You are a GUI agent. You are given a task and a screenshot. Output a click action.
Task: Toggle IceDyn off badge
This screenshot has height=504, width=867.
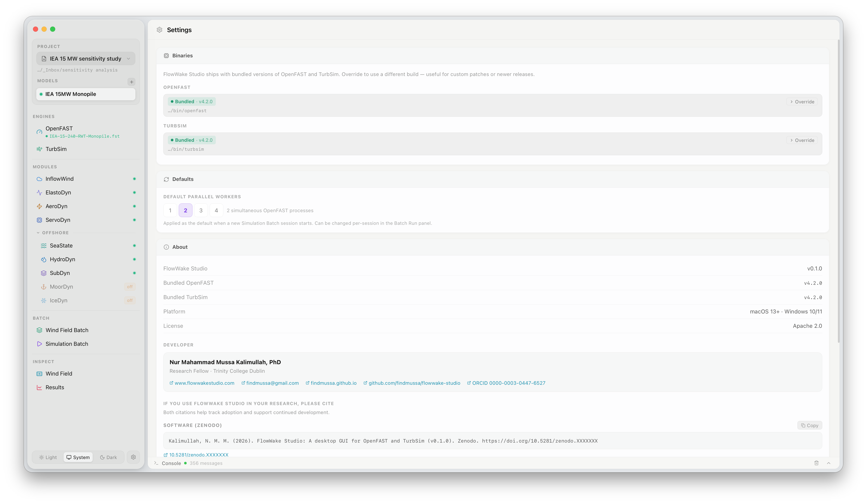point(130,301)
